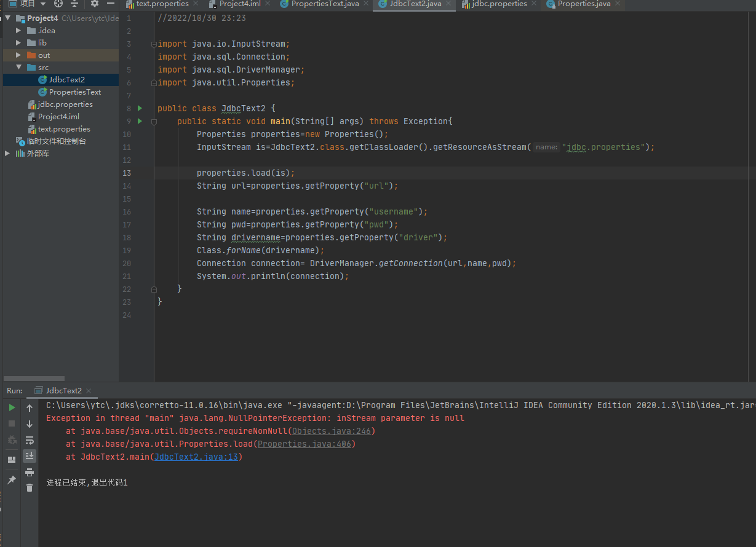Select PropertiesText in the project tree

click(61, 92)
